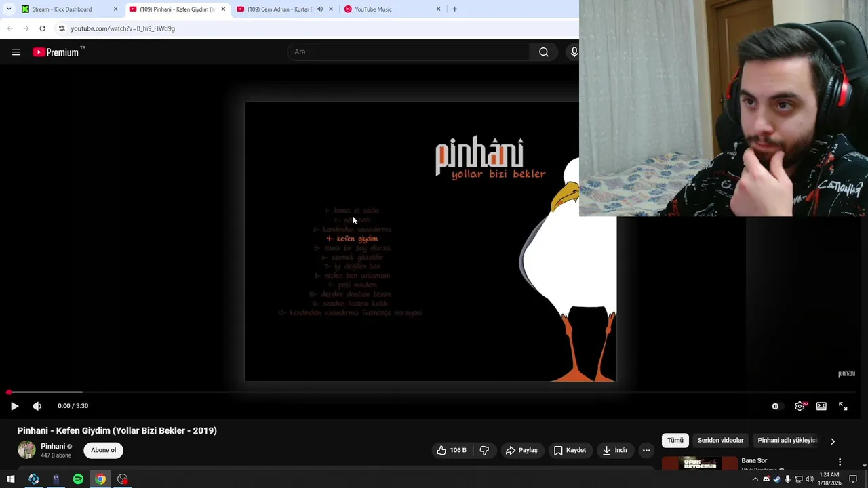Viewport: 868px width, 488px height.
Task: Enter fullscreen mode on the video
Action: 843,406
